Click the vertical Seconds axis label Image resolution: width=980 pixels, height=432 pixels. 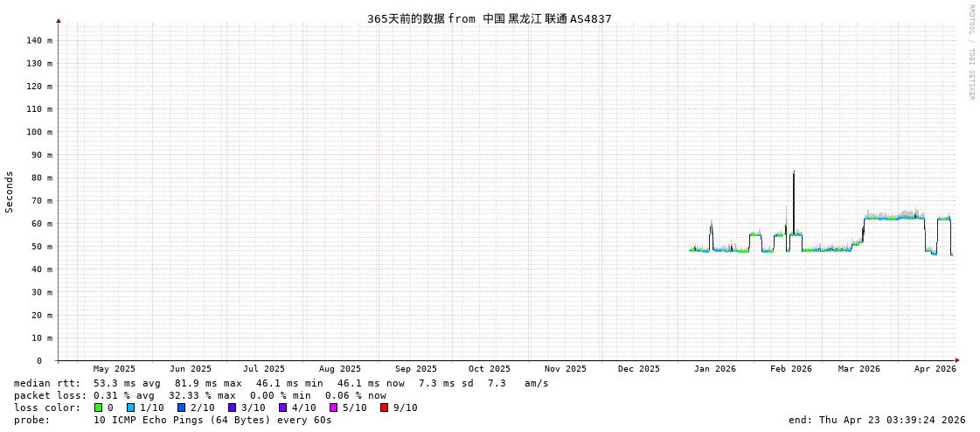(10, 192)
